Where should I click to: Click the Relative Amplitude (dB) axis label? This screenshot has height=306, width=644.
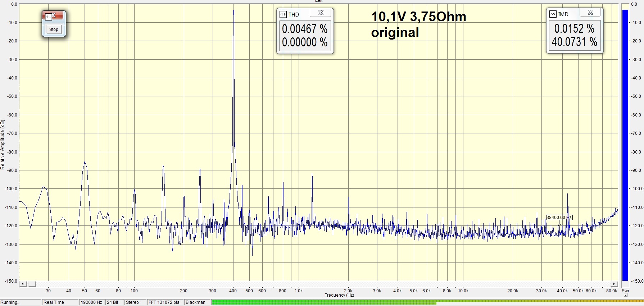point(3,145)
